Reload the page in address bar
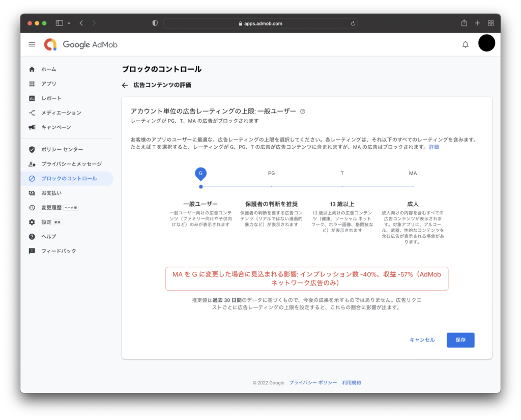Screen dimensions: 521x420 pos(353,23)
